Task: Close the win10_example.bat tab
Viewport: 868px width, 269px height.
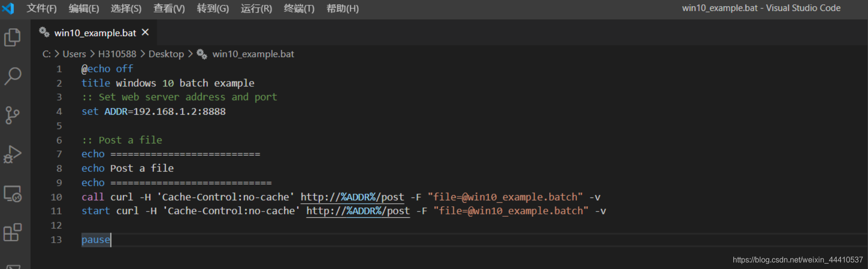Action: click(145, 32)
